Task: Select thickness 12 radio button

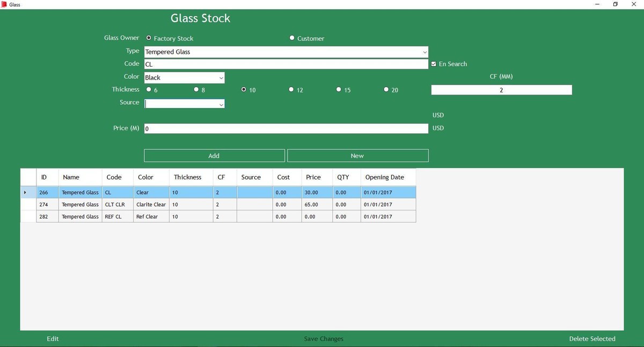Action: pos(291,90)
